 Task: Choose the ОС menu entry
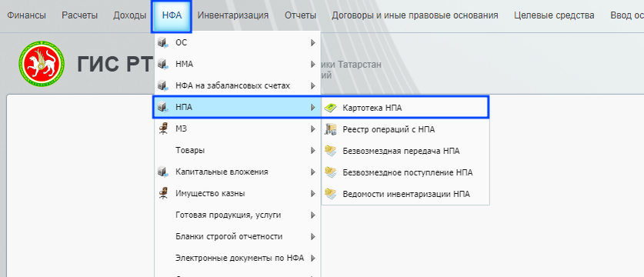coord(238,43)
